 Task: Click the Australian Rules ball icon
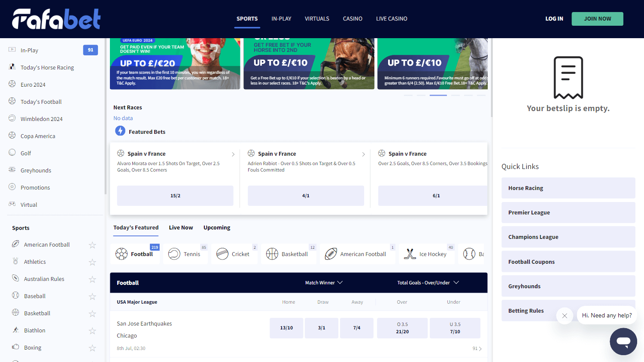pos(15,278)
